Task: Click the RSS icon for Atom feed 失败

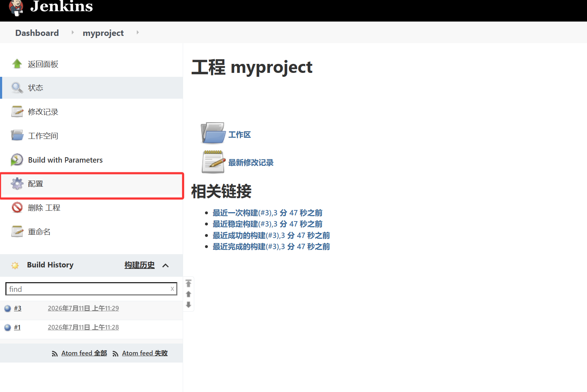Action: click(115, 354)
